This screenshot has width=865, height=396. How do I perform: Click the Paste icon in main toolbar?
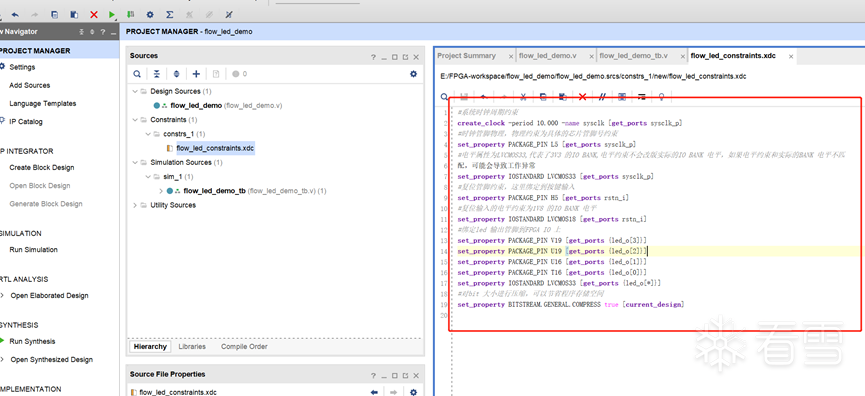[74, 15]
